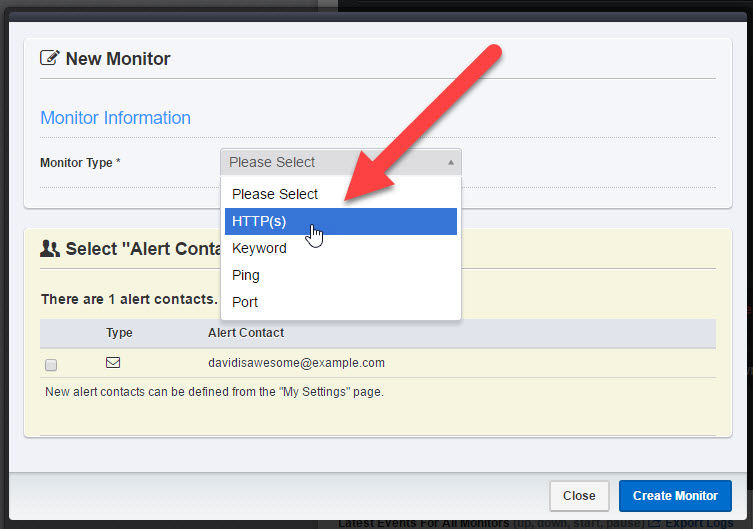
Task: Open the Monitor Type dropdown
Action: pyautogui.click(x=341, y=162)
